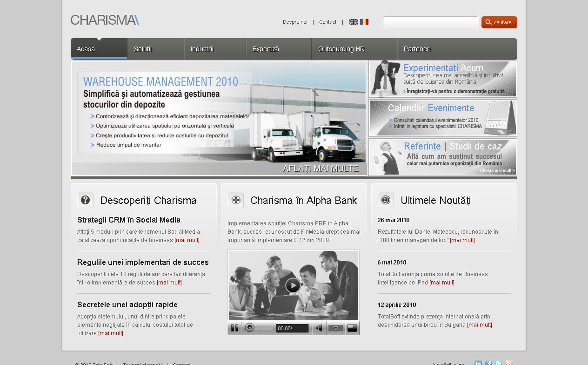Click the Warehouse Management 2010 heading
This screenshot has width=588, height=365.
(x=160, y=82)
